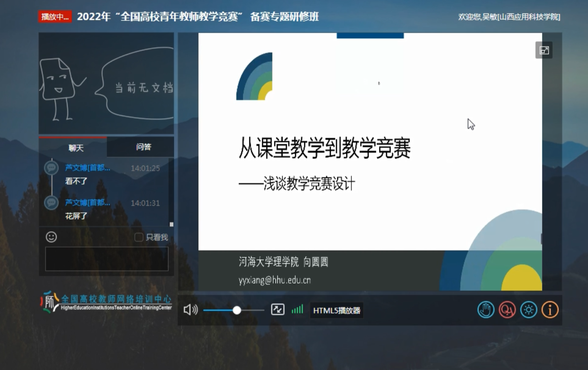Screen dimensions: 588x370
Task: Click the slide title 从课堂教学到教学竞赛
Action: tap(325, 148)
